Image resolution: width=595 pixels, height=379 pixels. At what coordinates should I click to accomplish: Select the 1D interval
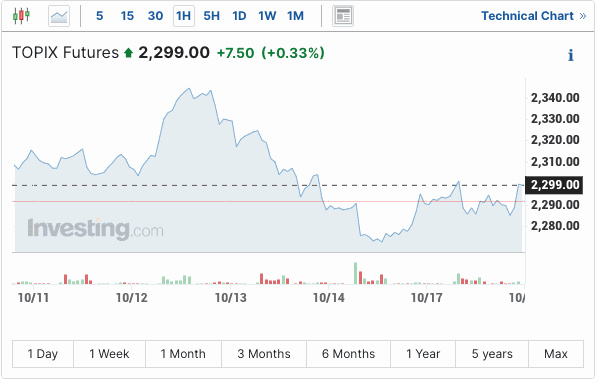[239, 16]
